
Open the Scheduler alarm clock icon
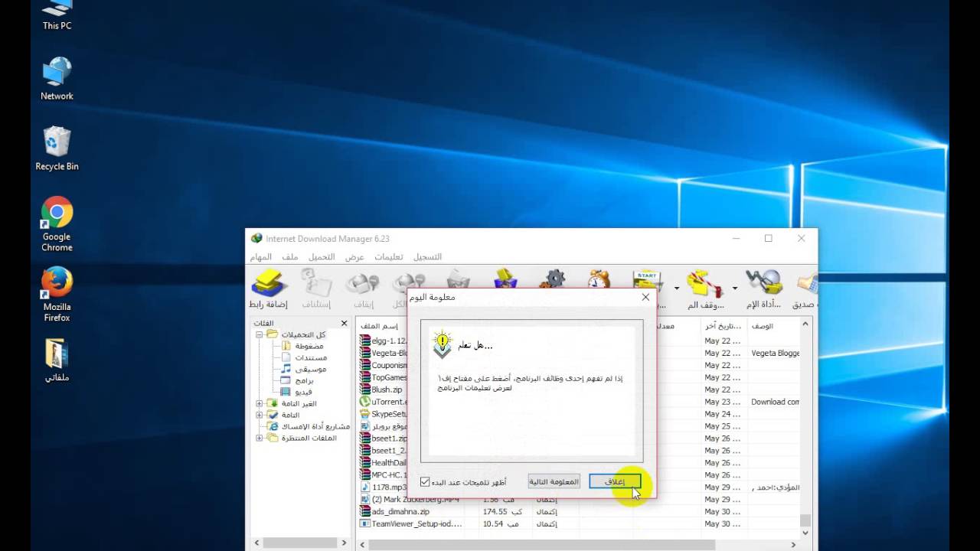(599, 279)
